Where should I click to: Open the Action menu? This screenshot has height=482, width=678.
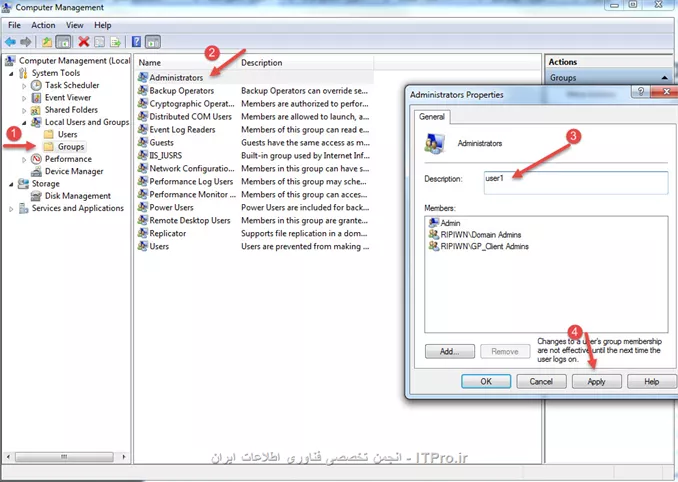pos(43,25)
